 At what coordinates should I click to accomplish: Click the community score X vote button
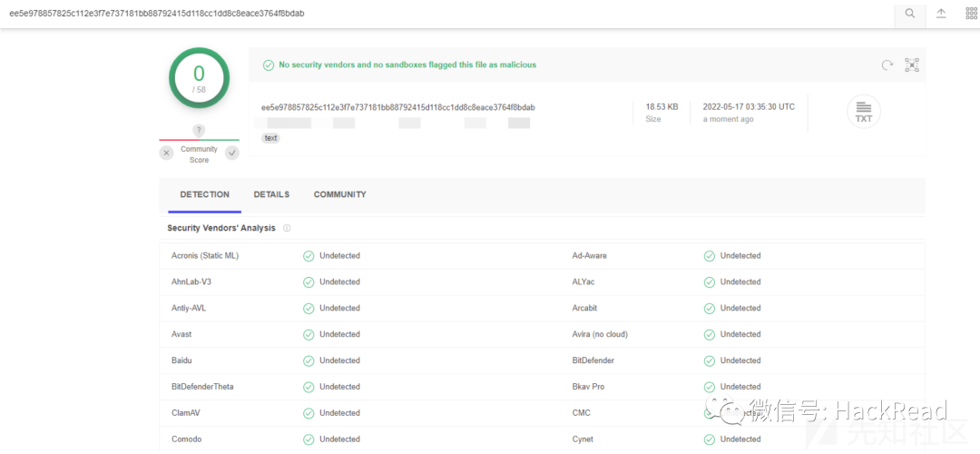click(166, 153)
